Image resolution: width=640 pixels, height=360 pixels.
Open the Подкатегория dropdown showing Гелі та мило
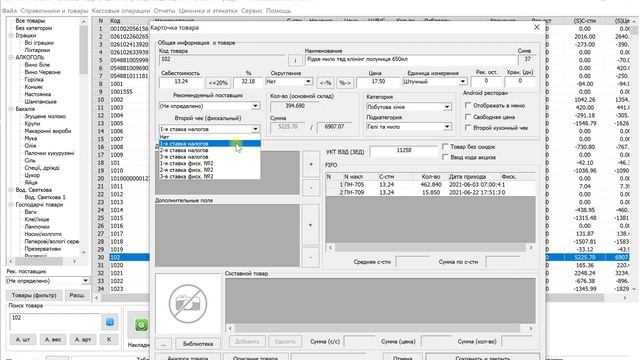click(x=447, y=127)
